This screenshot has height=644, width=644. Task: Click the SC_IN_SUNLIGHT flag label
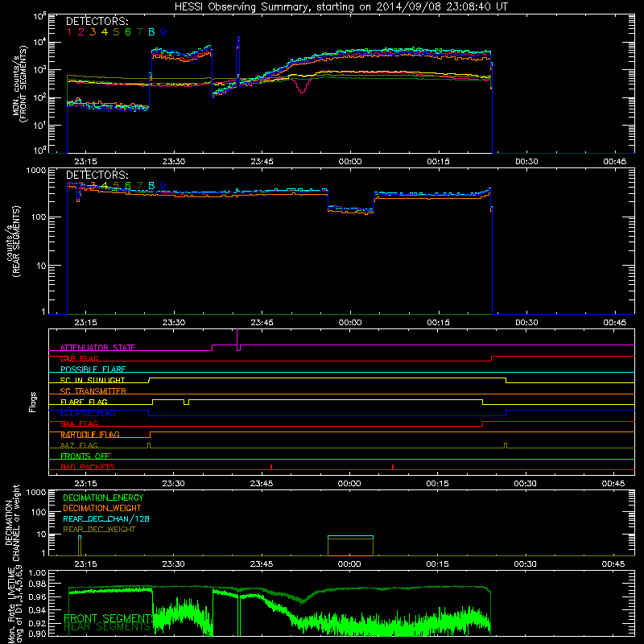[x=93, y=380]
